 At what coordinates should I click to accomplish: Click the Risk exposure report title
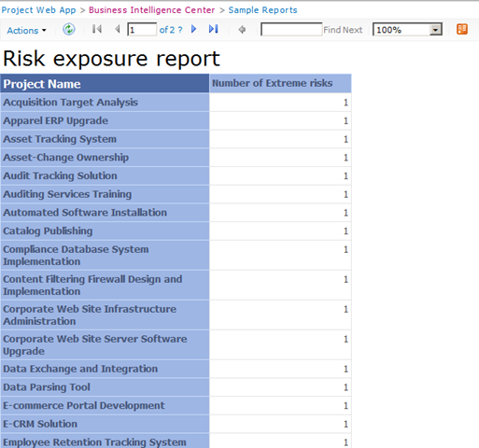pyautogui.click(x=111, y=59)
